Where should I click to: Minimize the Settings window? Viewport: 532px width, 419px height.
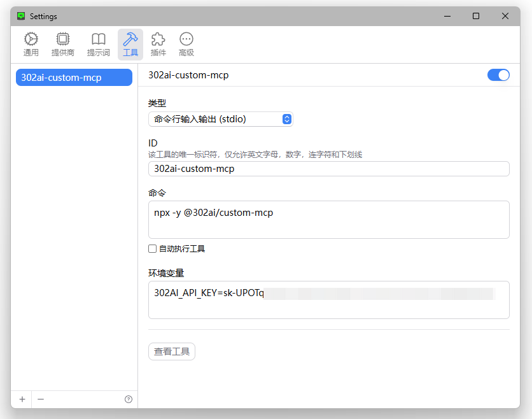click(x=447, y=16)
